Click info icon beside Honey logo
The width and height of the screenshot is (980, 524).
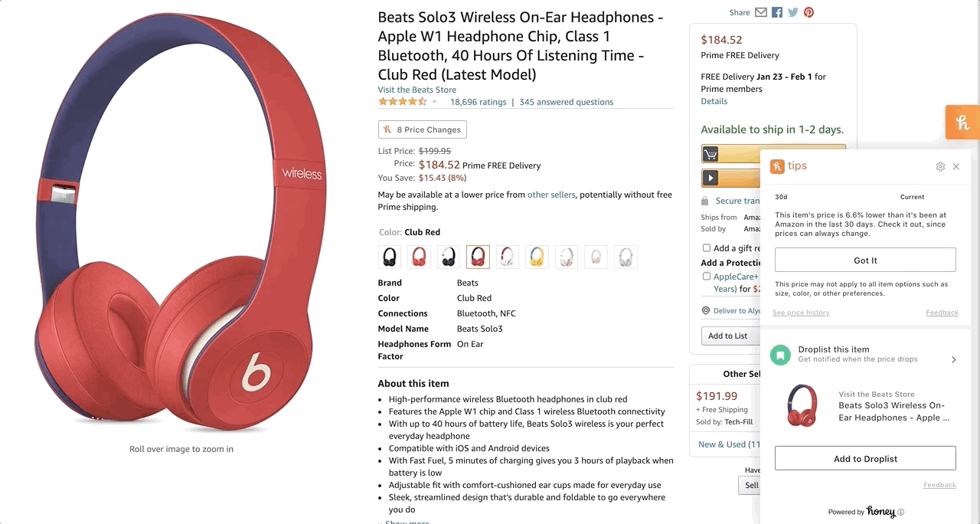[900, 513]
